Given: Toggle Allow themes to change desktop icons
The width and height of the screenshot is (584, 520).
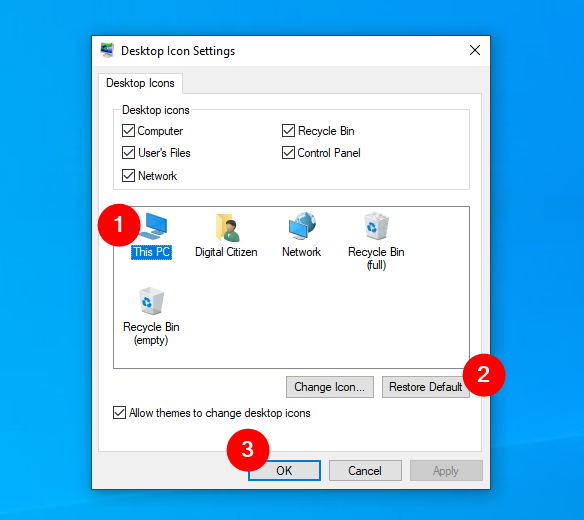Looking at the screenshot, I should point(119,413).
